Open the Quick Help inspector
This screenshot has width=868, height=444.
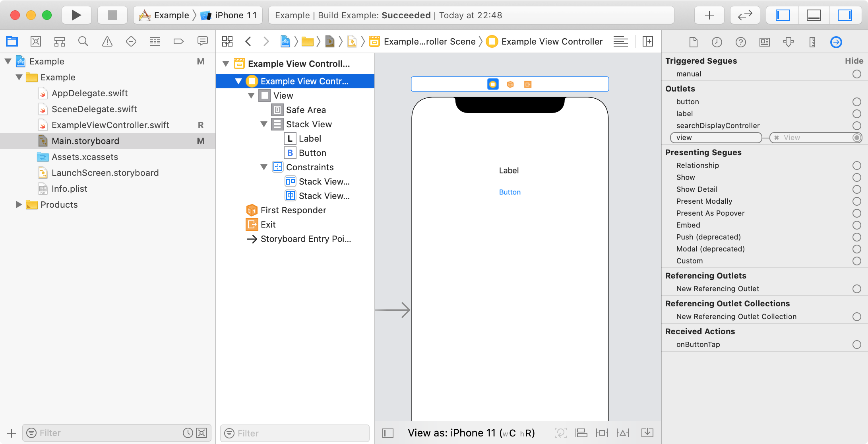(x=741, y=42)
